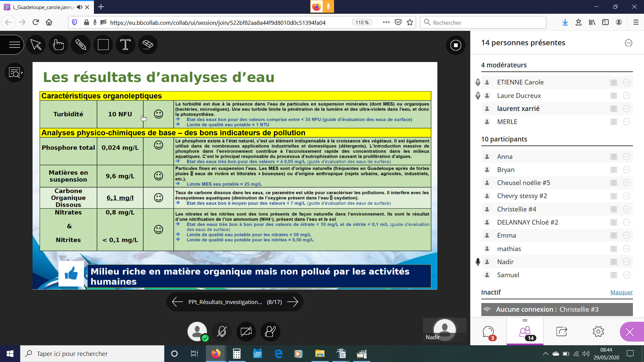Click the Windows taskbar search box

click(92, 354)
